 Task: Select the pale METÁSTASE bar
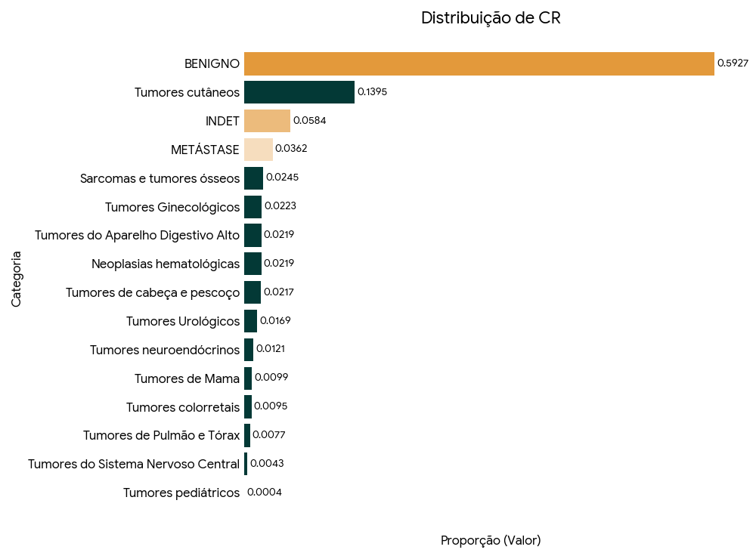click(258, 150)
